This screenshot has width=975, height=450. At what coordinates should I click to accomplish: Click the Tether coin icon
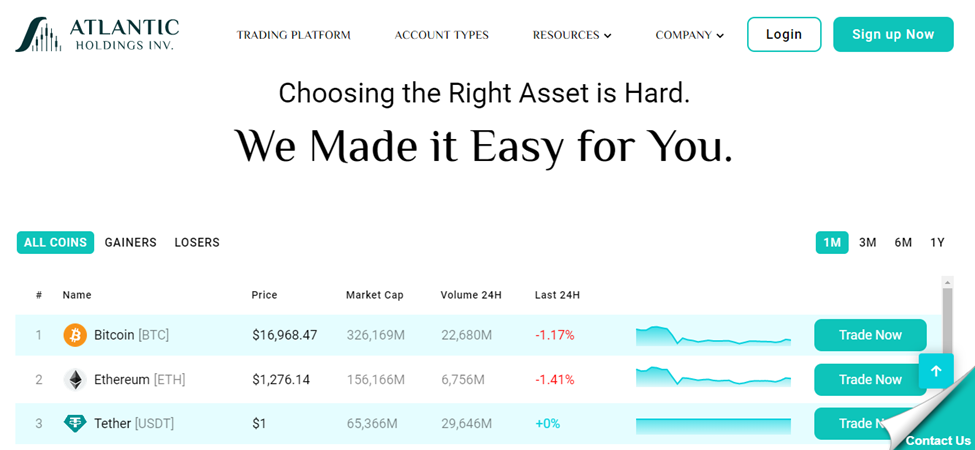click(x=75, y=424)
